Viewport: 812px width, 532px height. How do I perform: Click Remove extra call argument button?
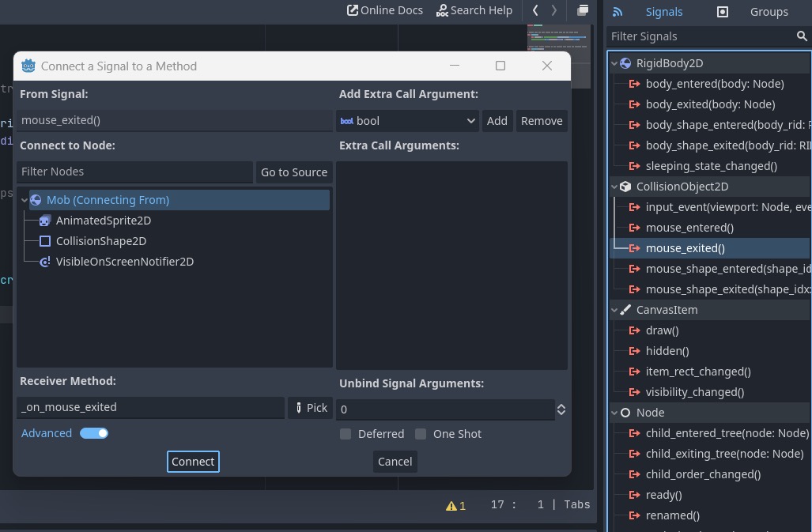[541, 121]
